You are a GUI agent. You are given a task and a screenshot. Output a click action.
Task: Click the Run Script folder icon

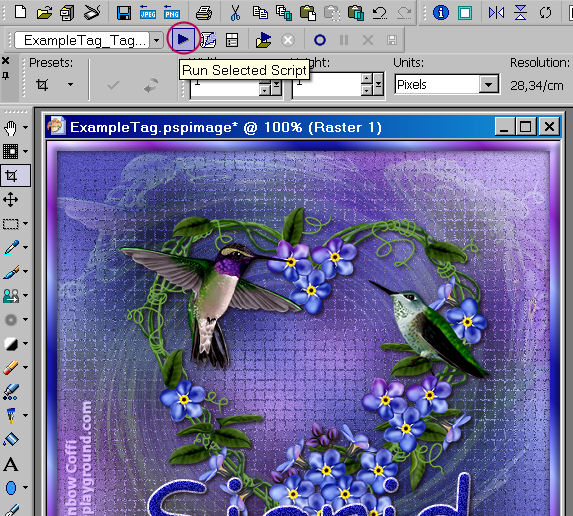click(263, 40)
